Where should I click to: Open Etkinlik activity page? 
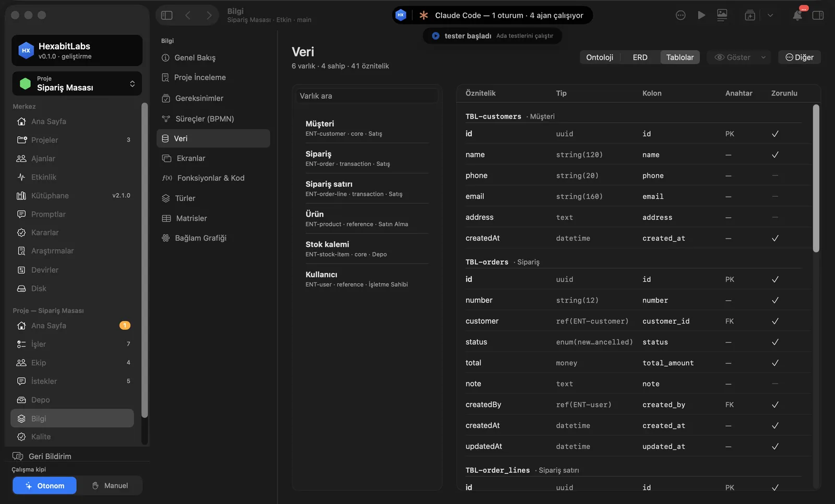[72, 177]
